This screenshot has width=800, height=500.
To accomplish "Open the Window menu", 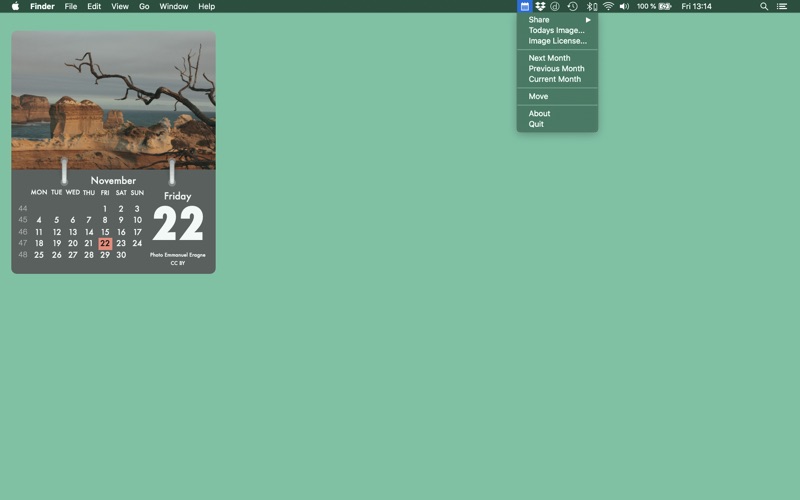I will click(173, 6).
